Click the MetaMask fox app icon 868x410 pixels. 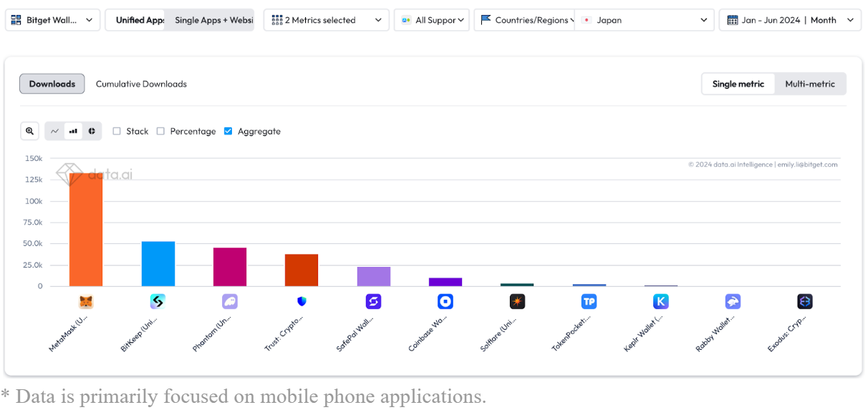(86, 302)
